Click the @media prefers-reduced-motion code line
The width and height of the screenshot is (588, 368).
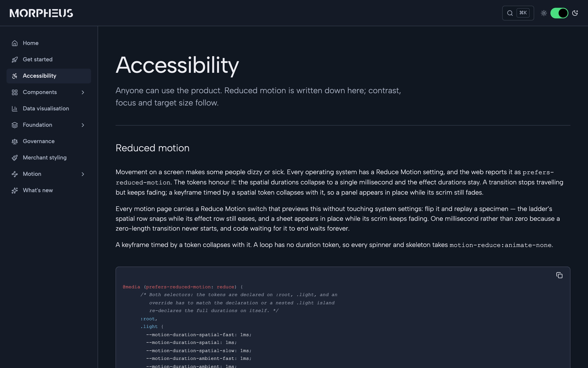tap(183, 287)
